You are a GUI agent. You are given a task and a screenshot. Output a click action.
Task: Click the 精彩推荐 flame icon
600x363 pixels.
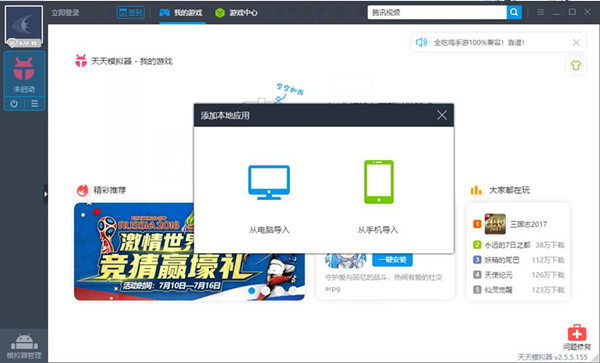click(x=82, y=190)
